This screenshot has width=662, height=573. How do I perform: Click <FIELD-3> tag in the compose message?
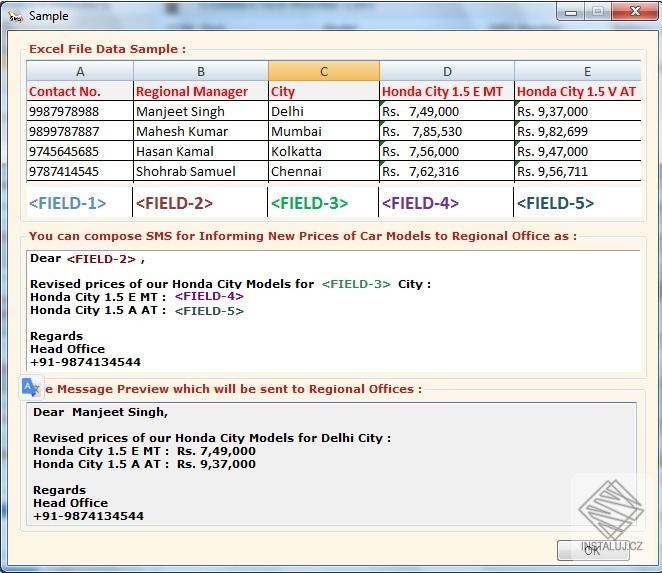pyautogui.click(x=356, y=284)
